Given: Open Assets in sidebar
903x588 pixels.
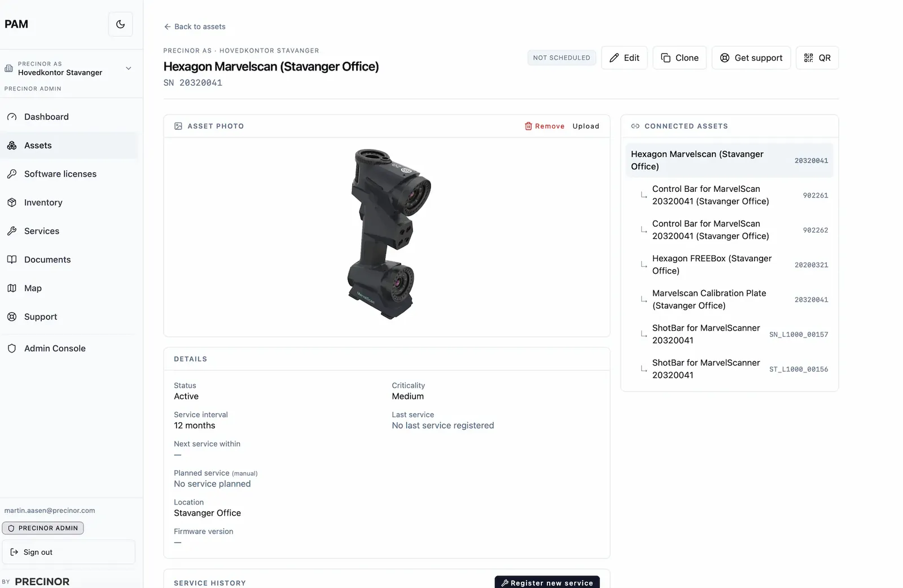Looking at the screenshot, I should click(69, 146).
